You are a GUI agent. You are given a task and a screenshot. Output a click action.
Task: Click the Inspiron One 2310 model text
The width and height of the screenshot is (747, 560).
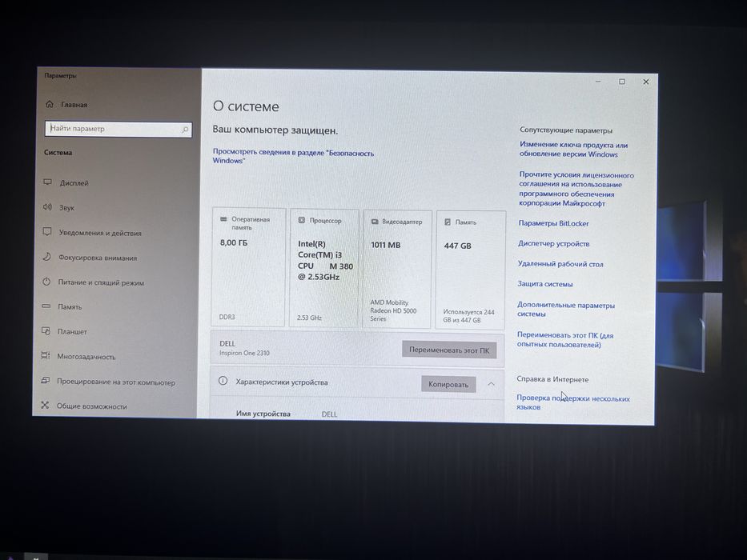pos(244,353)
